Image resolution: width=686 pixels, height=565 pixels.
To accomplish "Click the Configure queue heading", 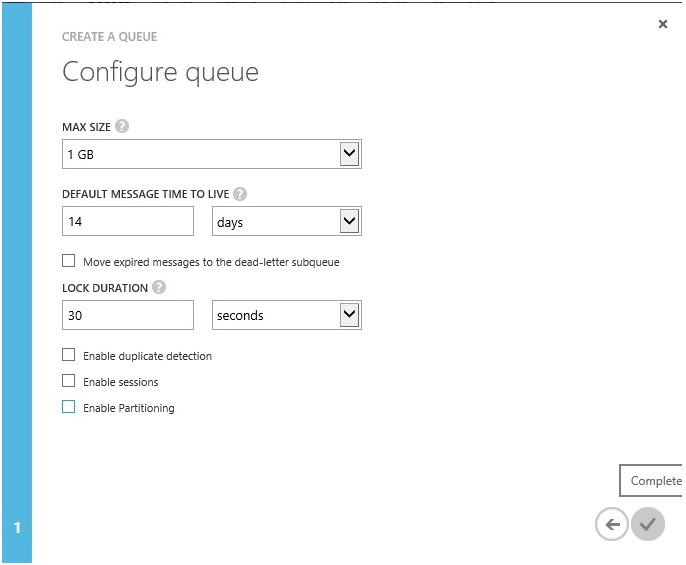I will pos(161,73).
